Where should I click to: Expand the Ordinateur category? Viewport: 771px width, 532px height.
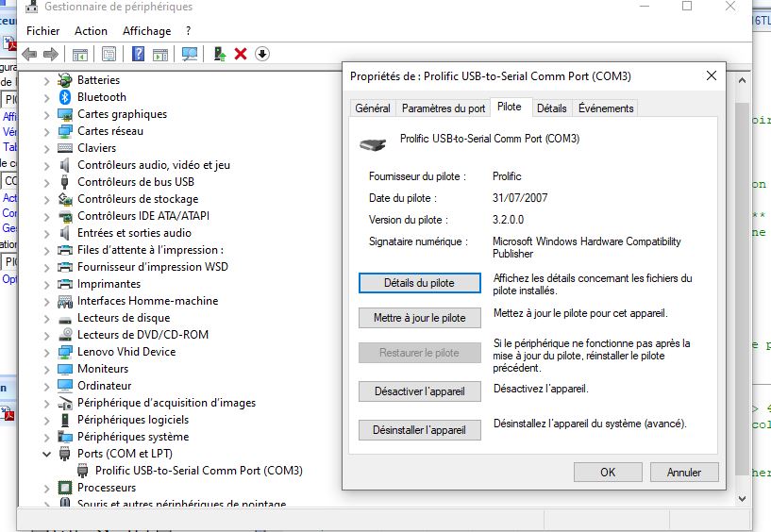click(x=46, y=387)
